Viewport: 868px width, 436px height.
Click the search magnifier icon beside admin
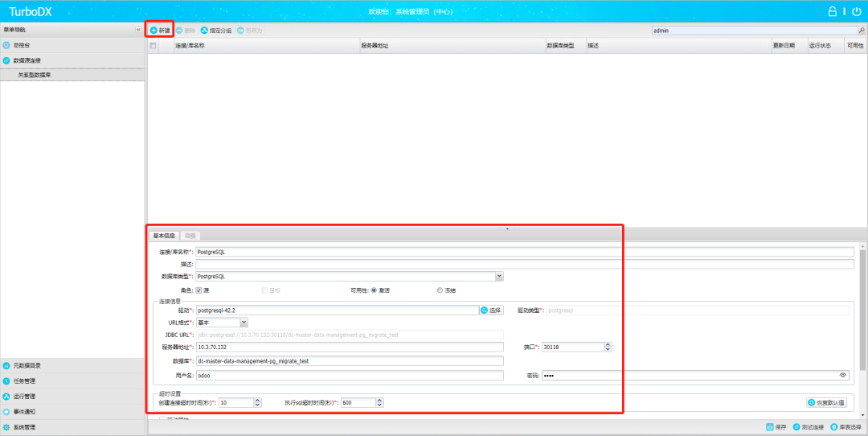click(x=862, y=31)
